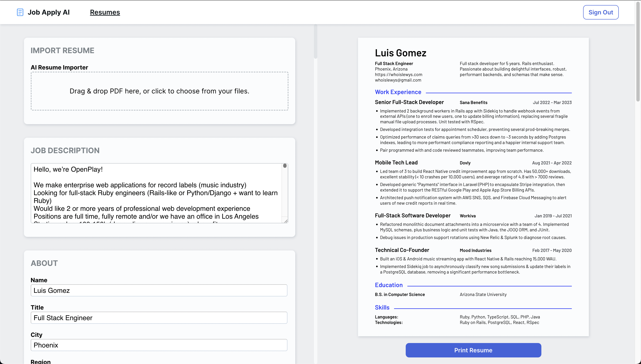641x364 pixels.
Task: Click the 'Education' section heading
Action: [389, 285]
